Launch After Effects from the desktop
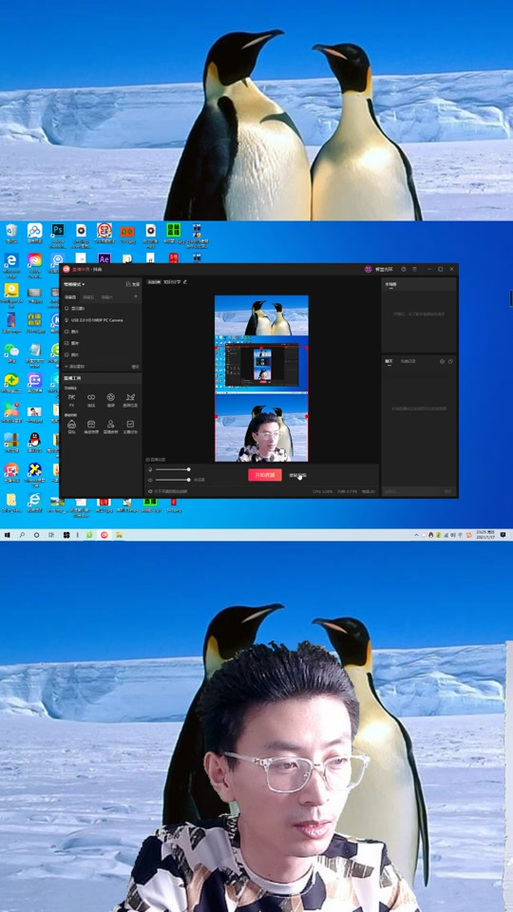This screenshot has width=513, height=912. [104, 258]
